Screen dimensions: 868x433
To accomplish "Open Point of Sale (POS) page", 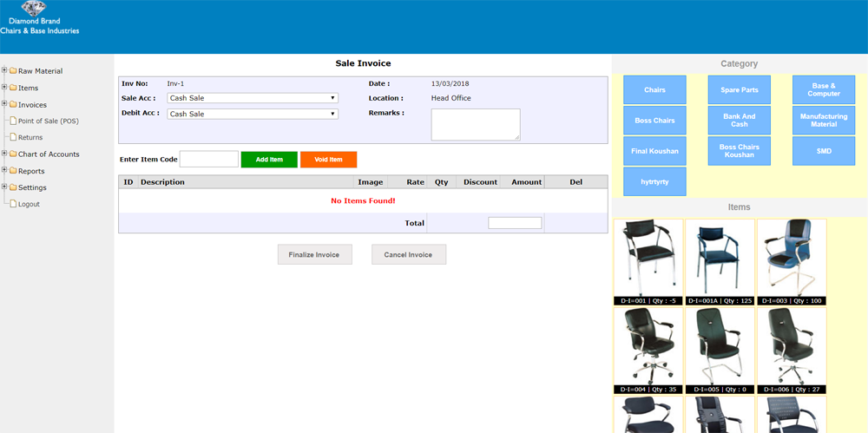I will point(48,121).
